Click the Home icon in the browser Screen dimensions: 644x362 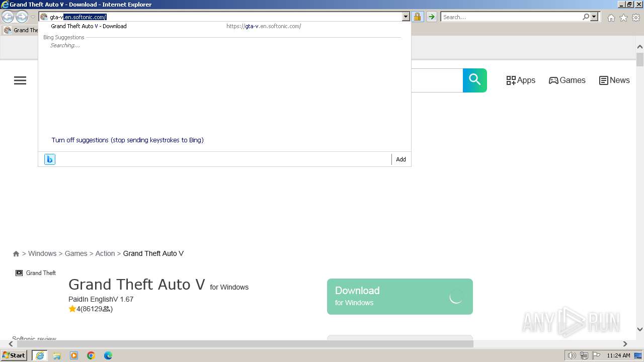tap(611, 18)
